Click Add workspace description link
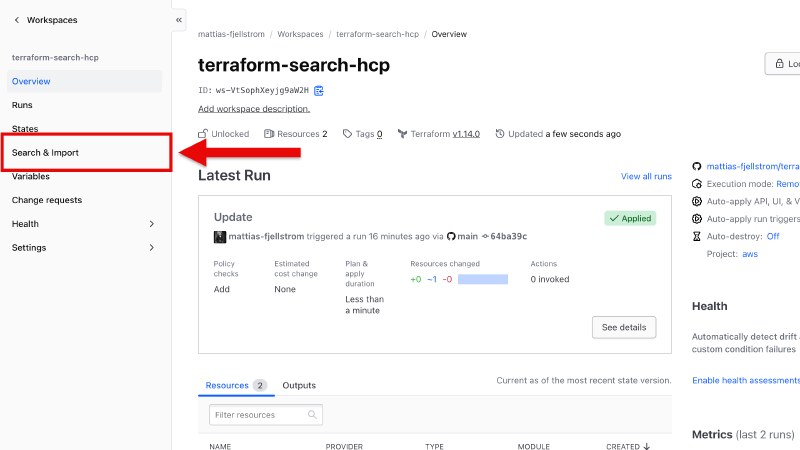The height and width of the screenshot is (450, 800). tap(254, 109)
